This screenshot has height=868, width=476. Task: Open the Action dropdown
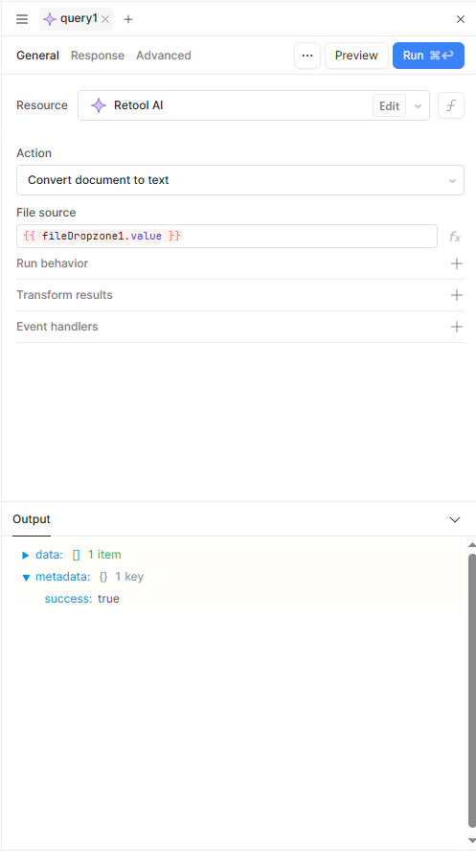click(x=240, y=180)
